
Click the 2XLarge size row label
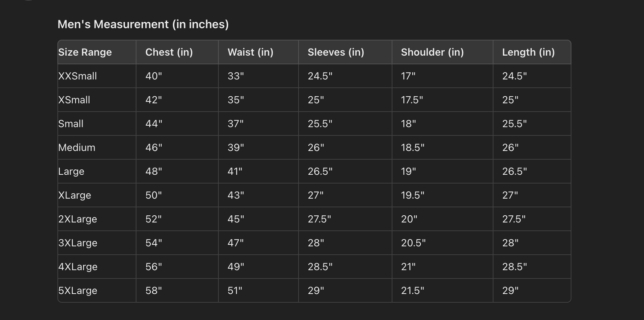pyautogui.click(x=78, y=219)
